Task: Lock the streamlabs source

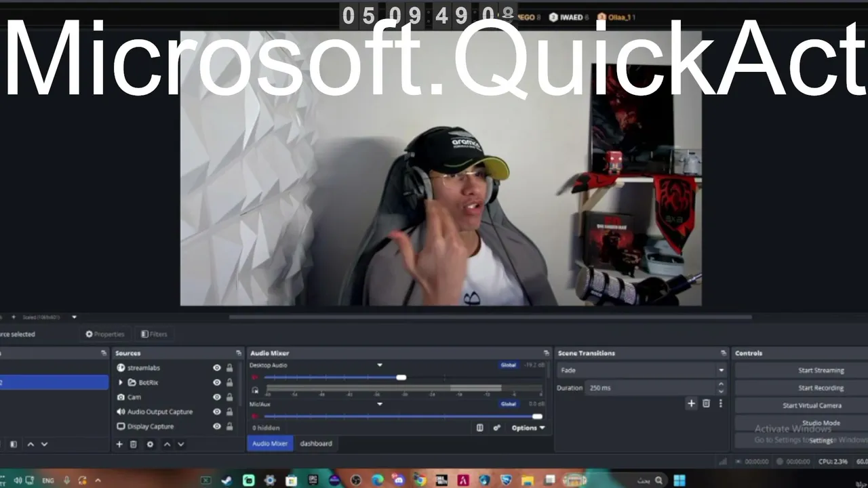Action: pos(230,368)
